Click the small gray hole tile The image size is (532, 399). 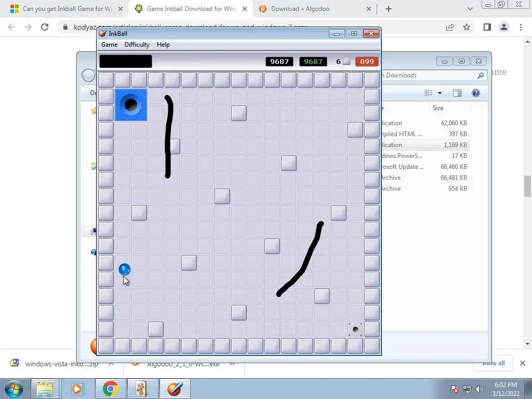tap(355, 329)
